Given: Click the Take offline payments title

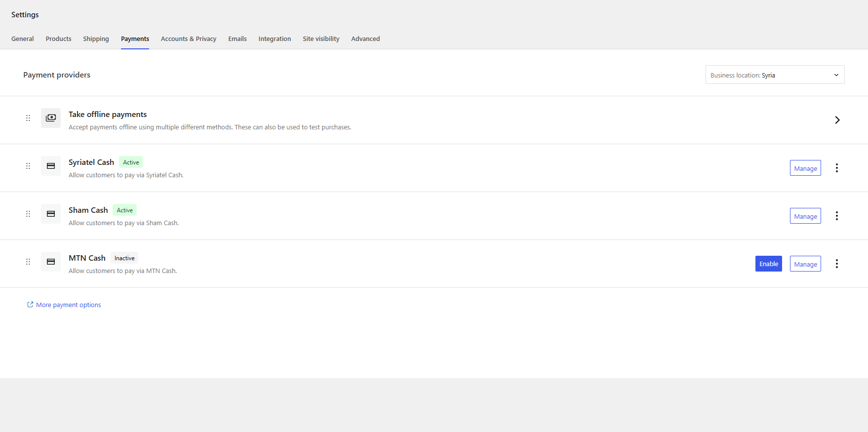Looking at the screenshot, I should pos(108,115).
